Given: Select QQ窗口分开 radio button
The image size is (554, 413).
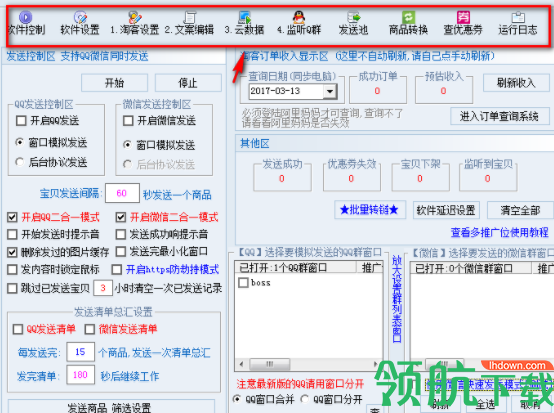Looking at the screenshot, I should tap(305, 399).
